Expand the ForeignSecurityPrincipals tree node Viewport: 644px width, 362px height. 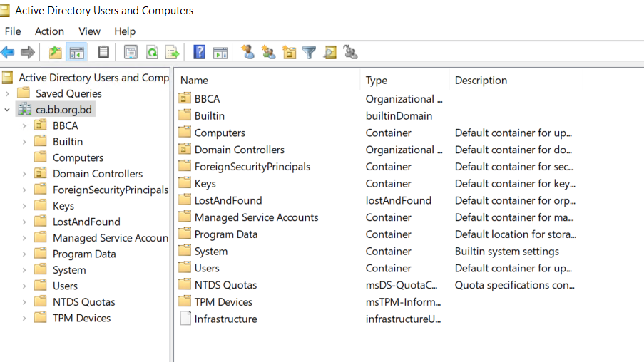click(24, 190)
